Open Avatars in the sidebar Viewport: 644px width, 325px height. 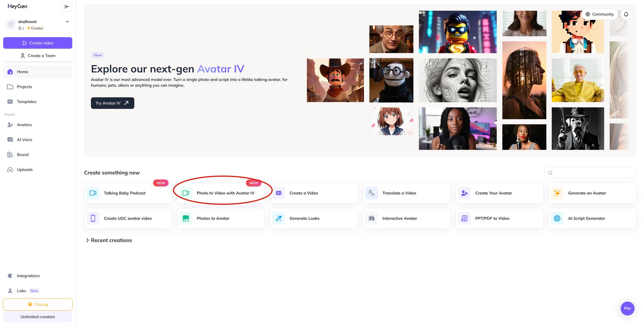(24, 125)
